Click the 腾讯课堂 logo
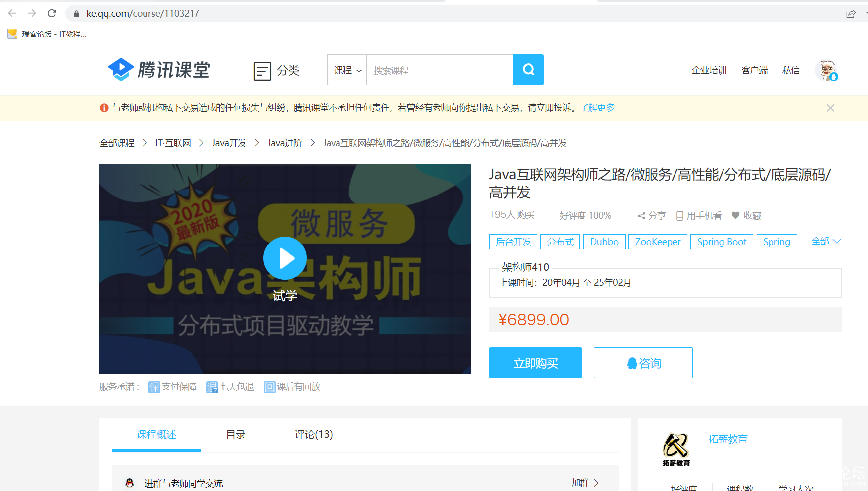The image size is (868, 491). click(x=159, y=70)
